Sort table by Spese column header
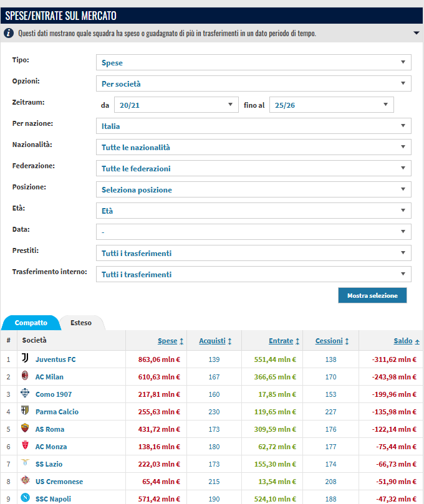The height and width of the screenshot is (504, 424). tap(167, 341)
